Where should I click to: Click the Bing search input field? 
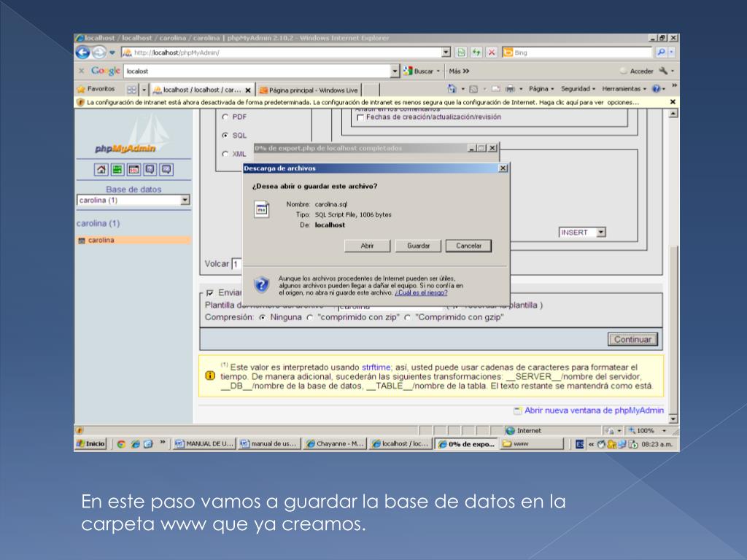pyautogui.click(x=581, y=52)
